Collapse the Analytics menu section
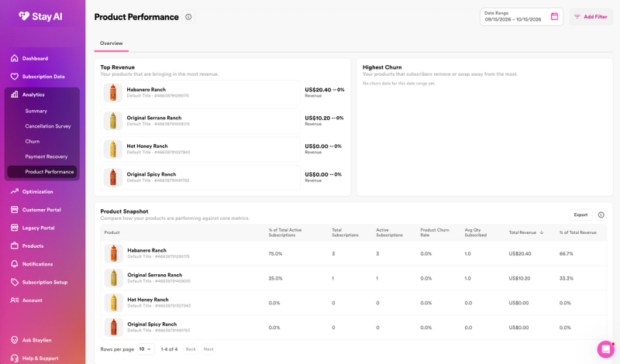 [42, 94]
